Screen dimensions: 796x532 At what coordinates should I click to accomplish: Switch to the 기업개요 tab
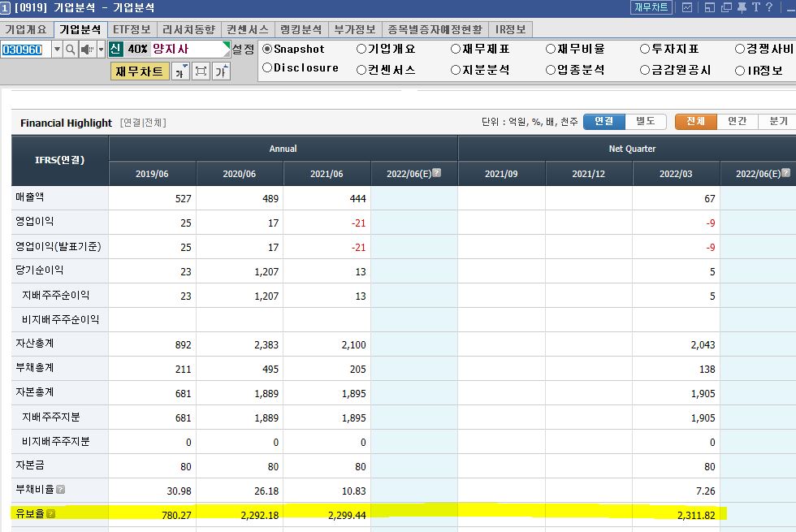coord(25,29)
